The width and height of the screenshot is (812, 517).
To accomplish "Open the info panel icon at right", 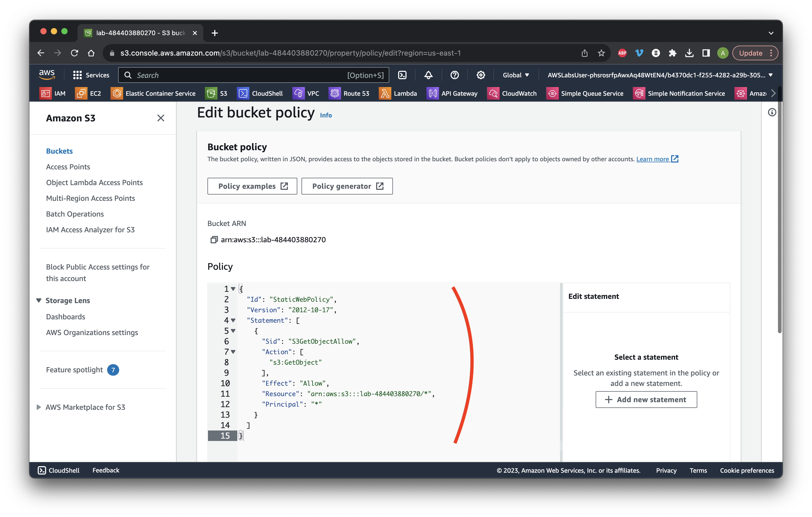I will point(772,112).
